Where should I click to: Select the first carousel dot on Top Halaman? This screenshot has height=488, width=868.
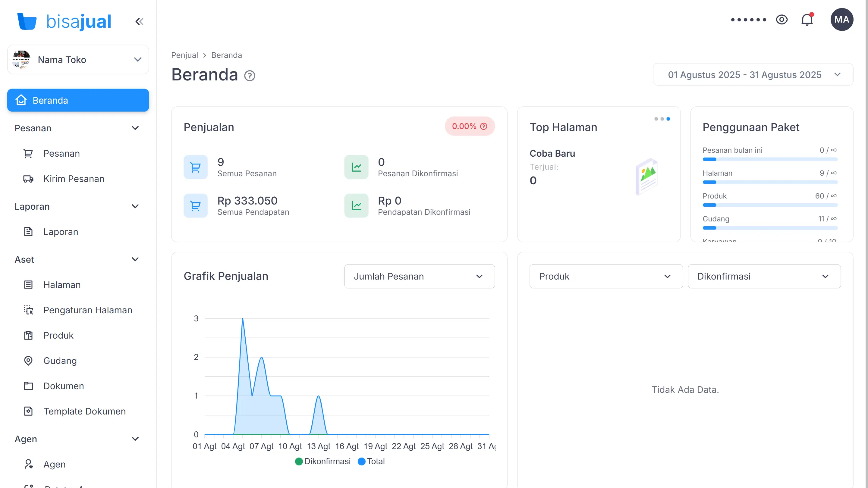(656, 119)
